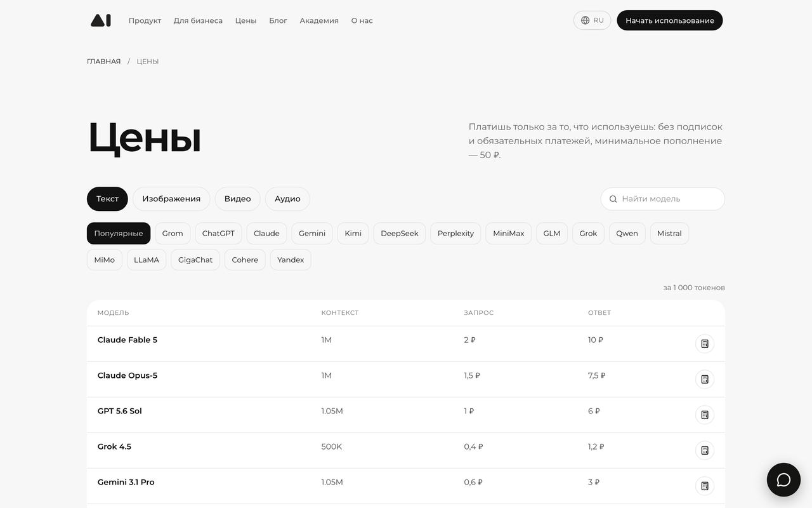Viewport: 812px width, 508px height.
Task: Click the AI logo in the header
Action: click(x=101, y=20)
